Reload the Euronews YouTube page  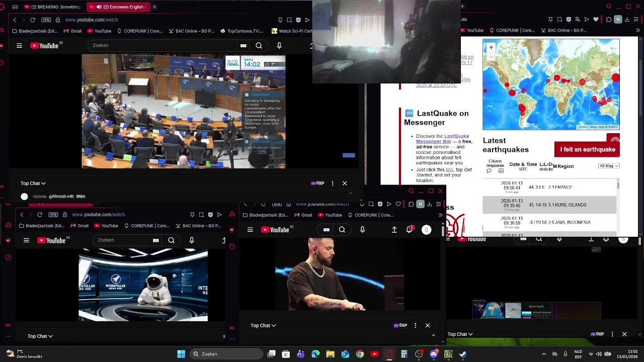point(33,20)
